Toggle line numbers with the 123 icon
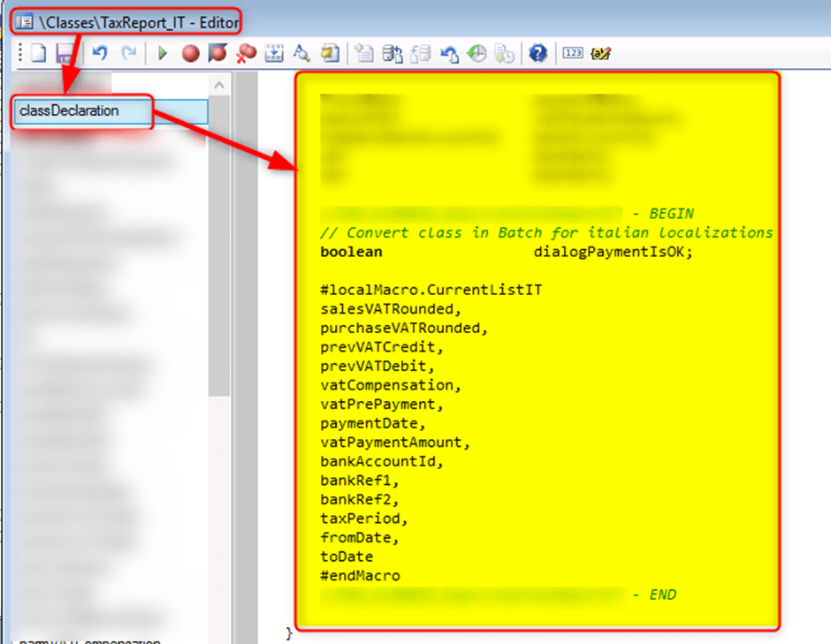The width and height of the screenshot is (831, 644). (x=573, y=54)
